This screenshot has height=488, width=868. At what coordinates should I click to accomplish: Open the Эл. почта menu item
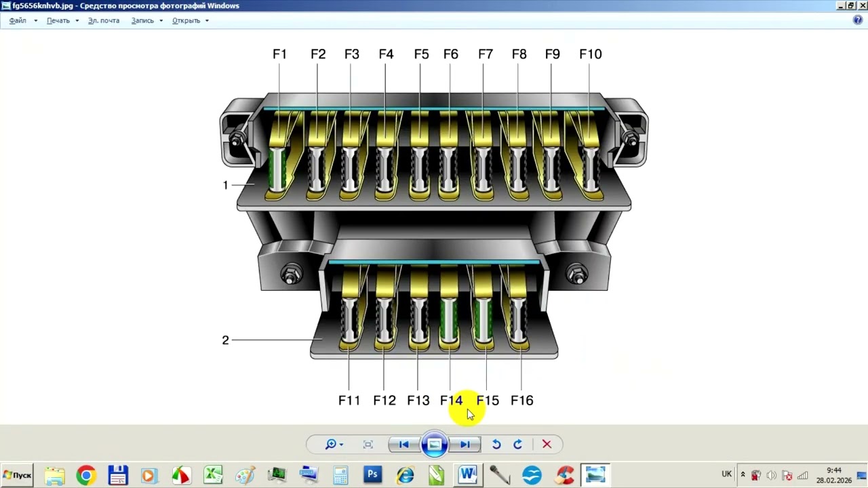point(104,20)
